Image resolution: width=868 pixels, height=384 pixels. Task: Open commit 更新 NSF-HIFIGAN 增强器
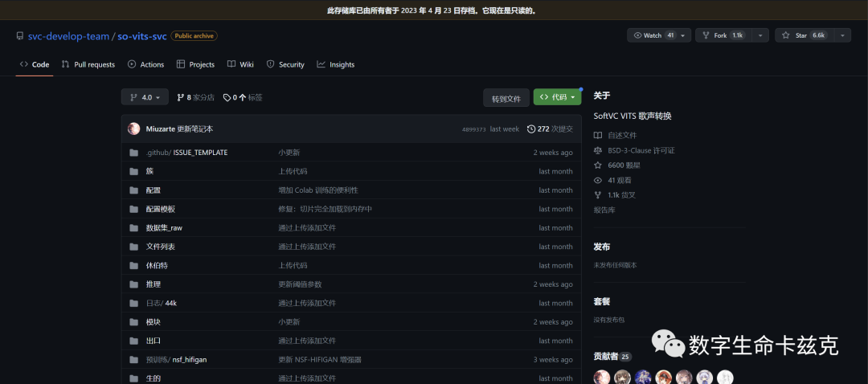(319, 360)
